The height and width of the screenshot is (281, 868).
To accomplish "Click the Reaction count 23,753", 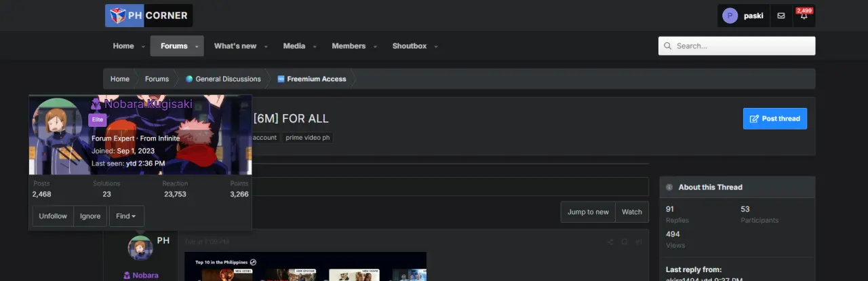I will [x=175, y=194].
